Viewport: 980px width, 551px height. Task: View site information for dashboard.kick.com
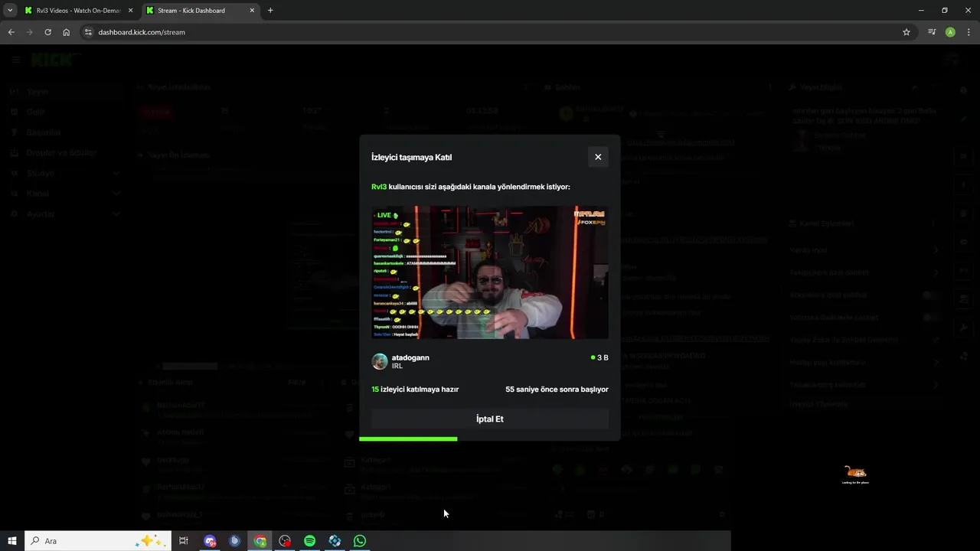click(x=88, y=32)
